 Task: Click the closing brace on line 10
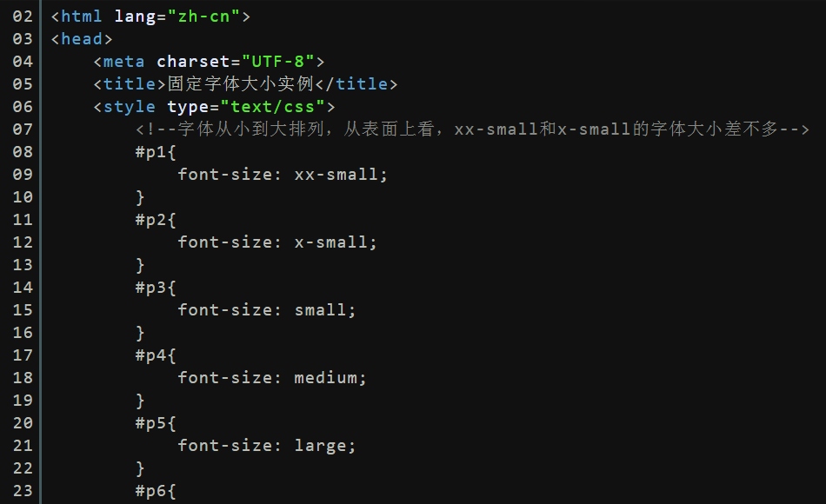coord(140,197)
